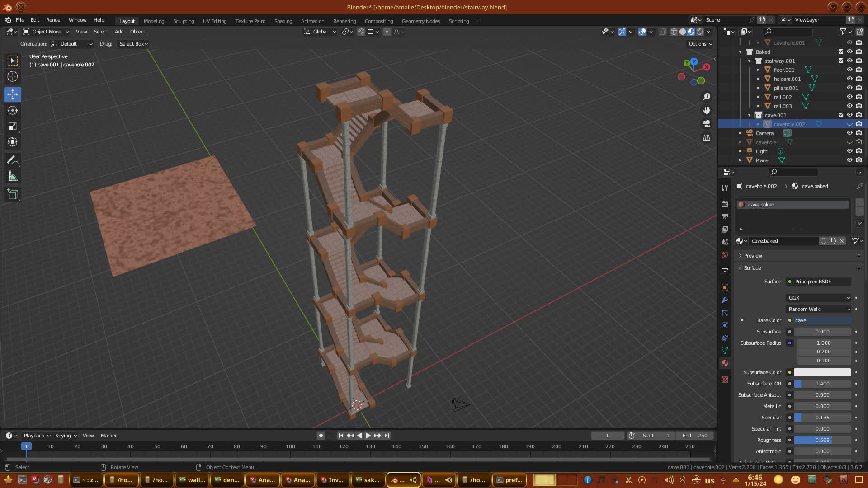Hide the Light object in outliner

849,151
